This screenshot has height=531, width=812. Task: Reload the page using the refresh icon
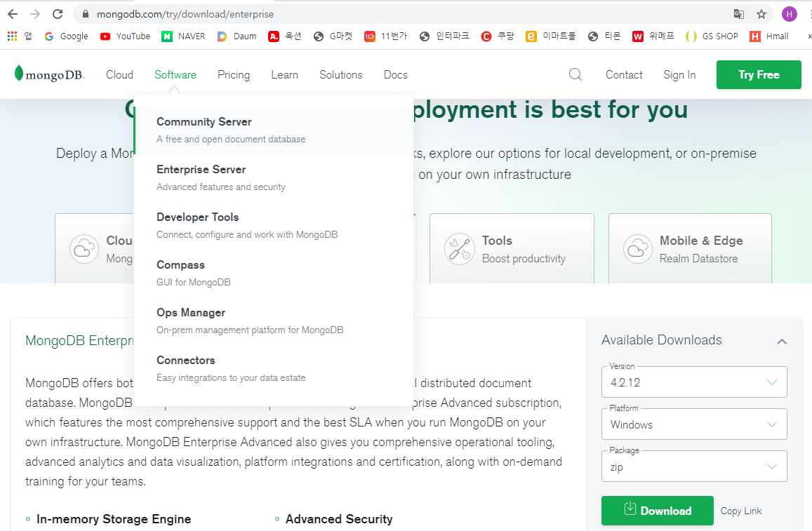[58, 14]
